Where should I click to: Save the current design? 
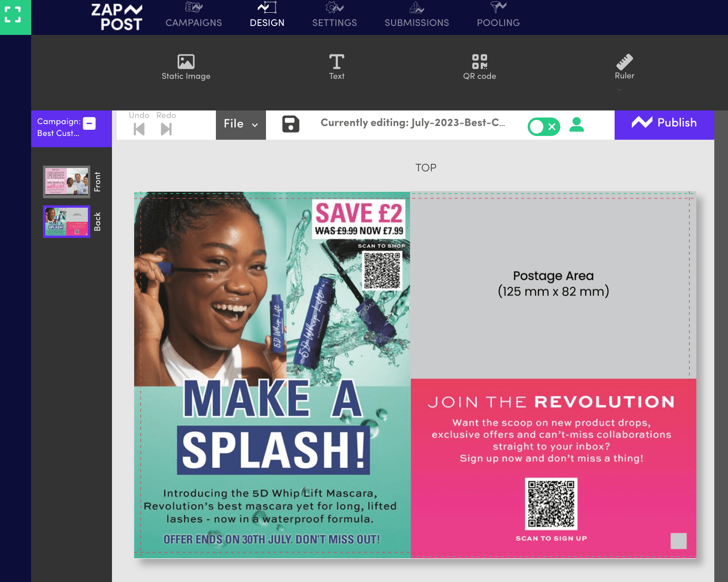(291, 125)
